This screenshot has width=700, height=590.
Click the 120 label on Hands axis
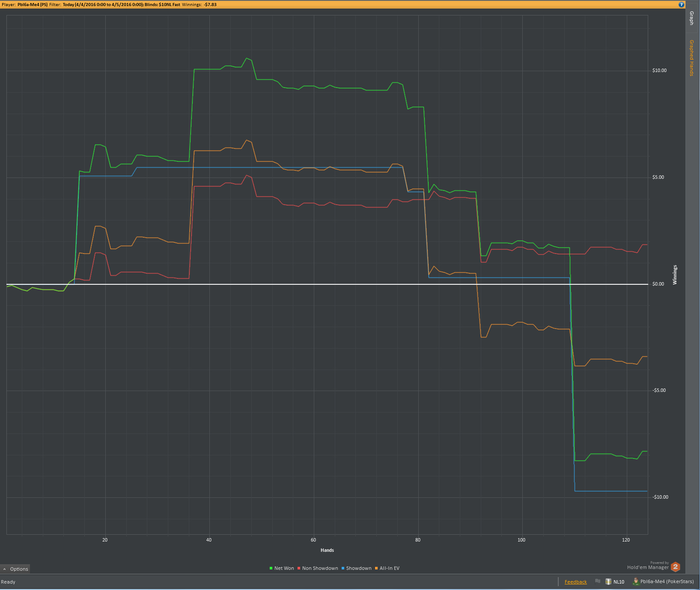(x=626, y=540)
